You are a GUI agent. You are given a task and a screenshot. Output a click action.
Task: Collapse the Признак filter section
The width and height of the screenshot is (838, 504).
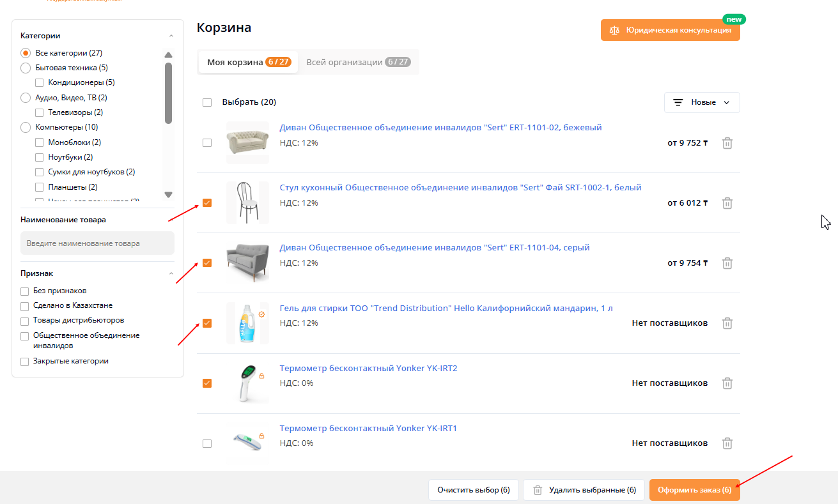coord(171,273)
